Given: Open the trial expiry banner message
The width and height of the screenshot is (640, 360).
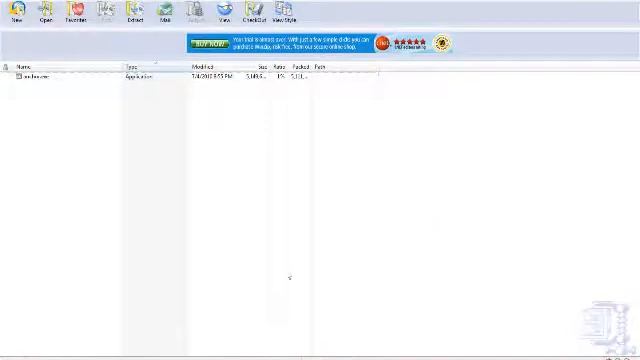Looking at the screenshot, I should pos(301,43).
